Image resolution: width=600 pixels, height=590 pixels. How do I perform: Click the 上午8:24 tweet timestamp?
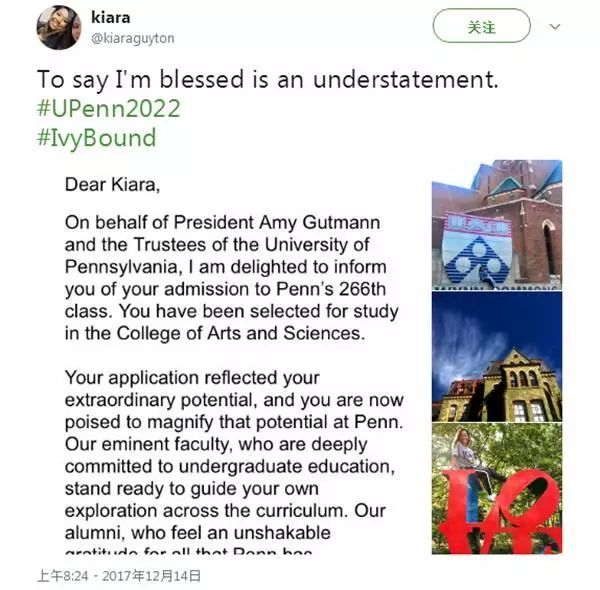click(64, 575)
